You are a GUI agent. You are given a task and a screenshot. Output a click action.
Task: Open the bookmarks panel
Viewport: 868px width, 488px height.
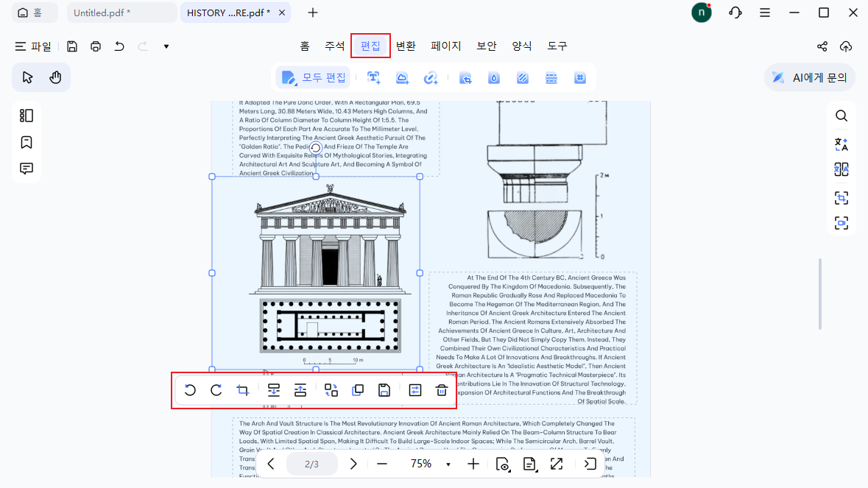point(26,142)
